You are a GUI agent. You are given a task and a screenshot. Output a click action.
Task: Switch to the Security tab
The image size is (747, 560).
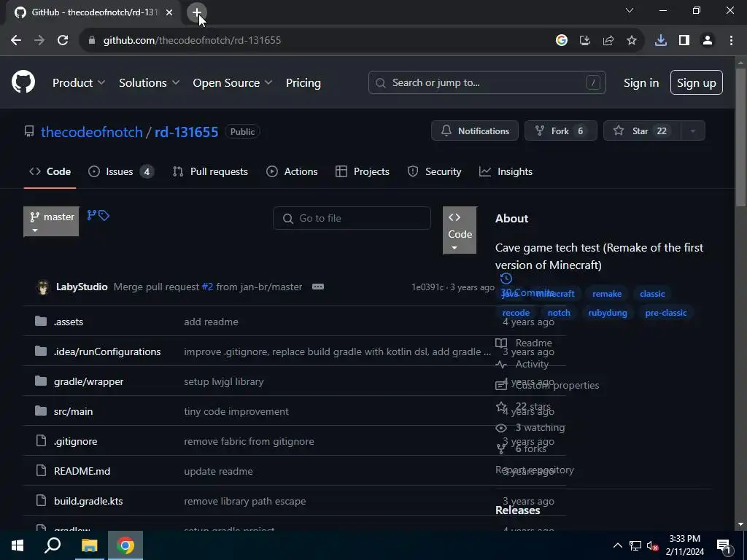coord(435,171)
